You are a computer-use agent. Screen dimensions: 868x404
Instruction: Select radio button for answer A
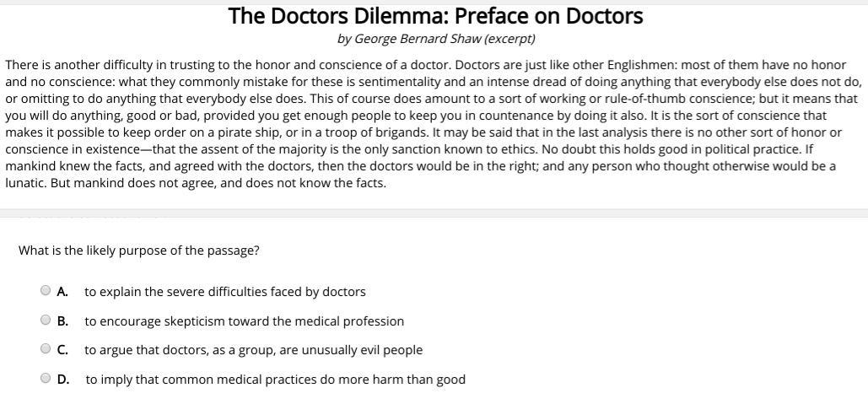tap(46, 290)
